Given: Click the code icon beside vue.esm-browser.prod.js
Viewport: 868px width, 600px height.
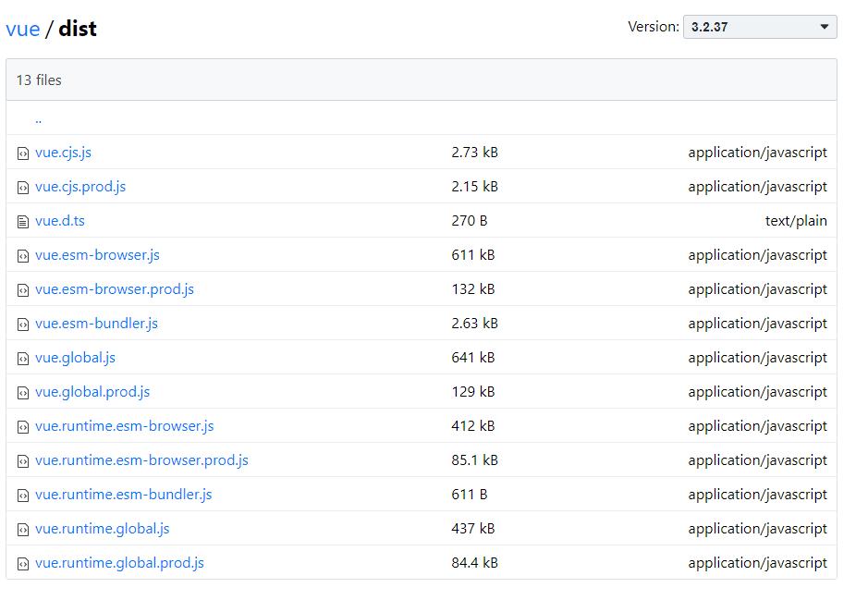Looking at the screenshot, I should pos(23,290).
